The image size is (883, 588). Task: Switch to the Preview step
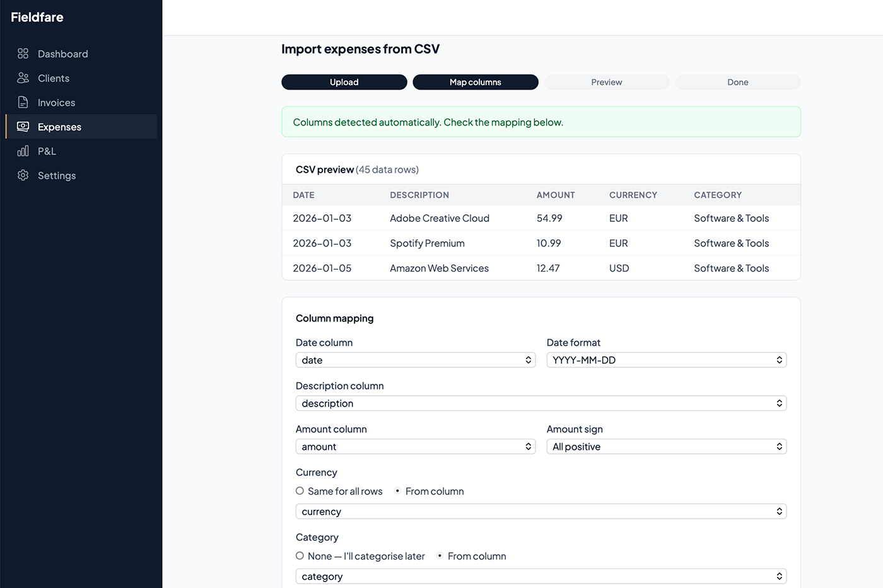click(606, 82)
